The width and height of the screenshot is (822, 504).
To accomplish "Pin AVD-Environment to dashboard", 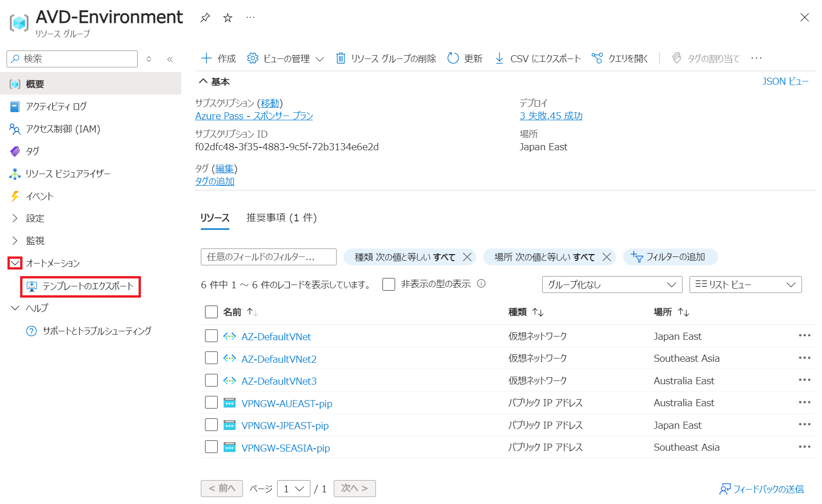I will 205,18.
